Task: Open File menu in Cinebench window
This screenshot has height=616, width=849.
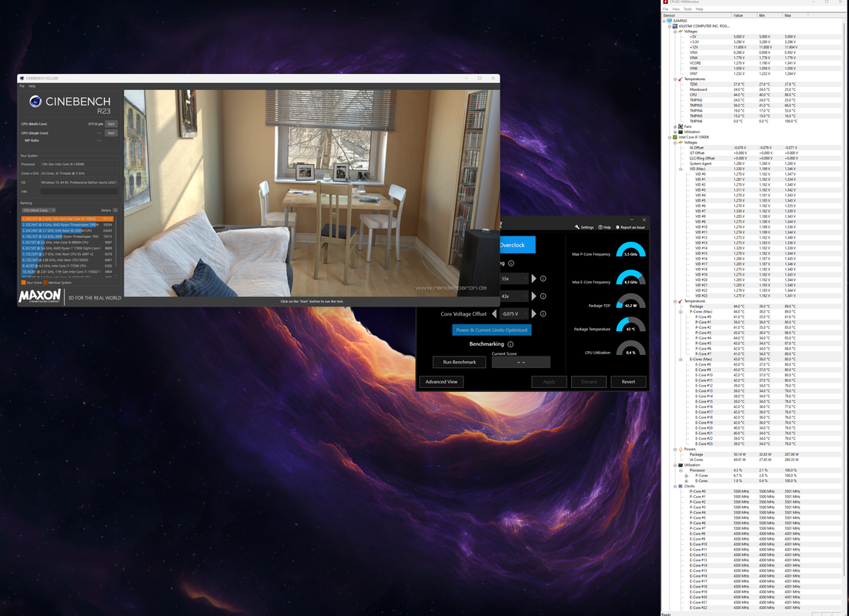Action: pyautogui.click(x=22, y=86)
